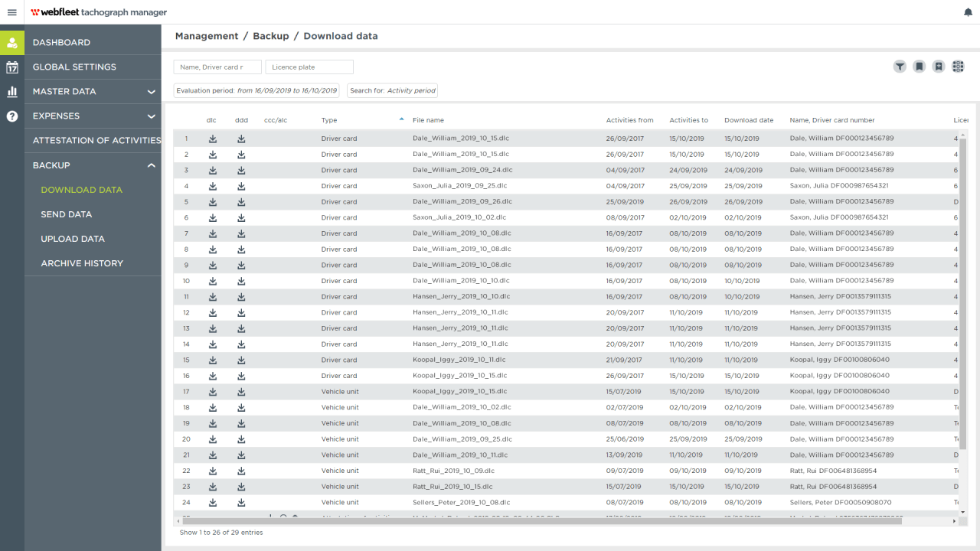The width and height of the screenshot is (980, 551).
Task: Sort by File name column header
Action: point(428,120)
